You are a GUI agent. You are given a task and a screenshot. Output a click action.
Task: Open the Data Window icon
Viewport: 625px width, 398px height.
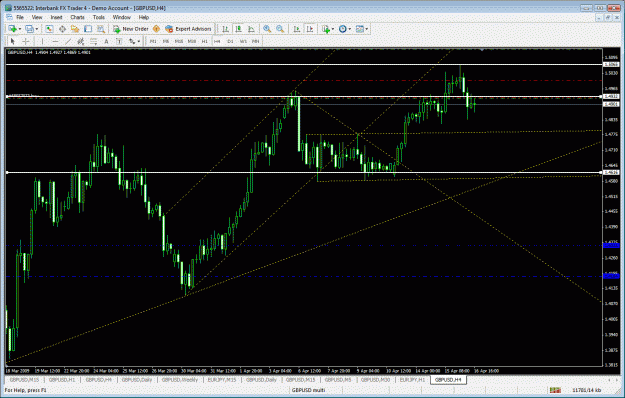click(62, 29)
